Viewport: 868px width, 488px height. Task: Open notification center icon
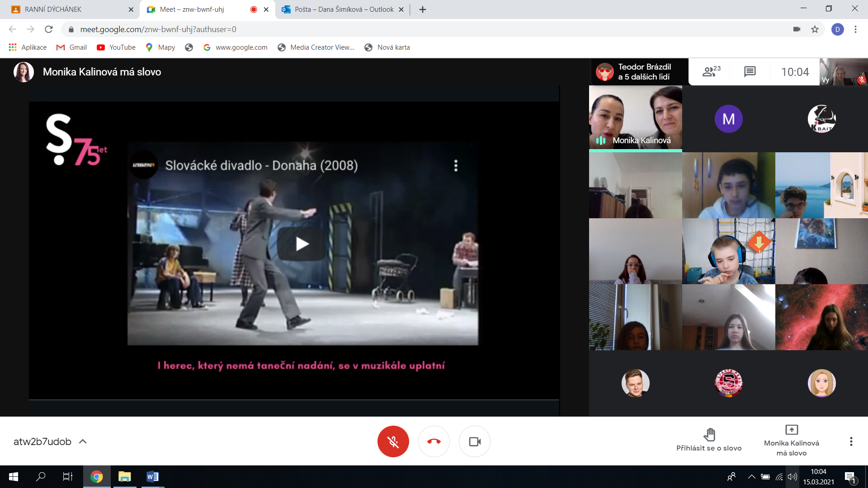[850, 477]
